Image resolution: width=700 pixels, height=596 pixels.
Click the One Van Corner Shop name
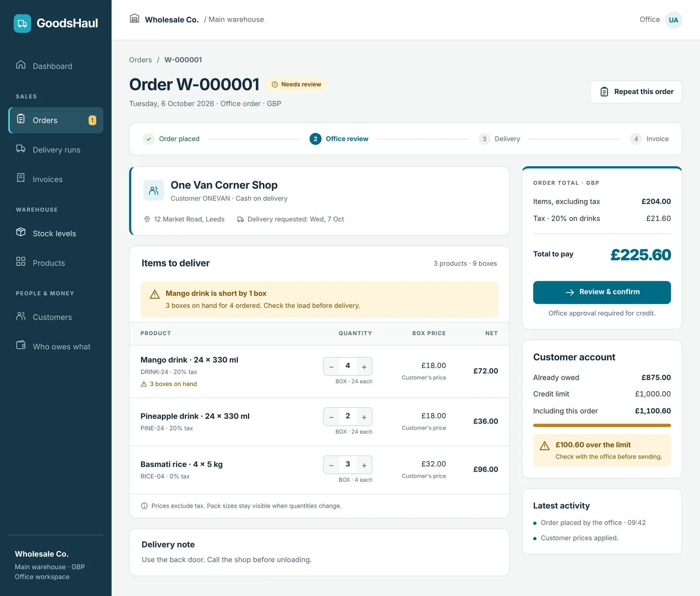pyautogui.click(x=224, y=185)
